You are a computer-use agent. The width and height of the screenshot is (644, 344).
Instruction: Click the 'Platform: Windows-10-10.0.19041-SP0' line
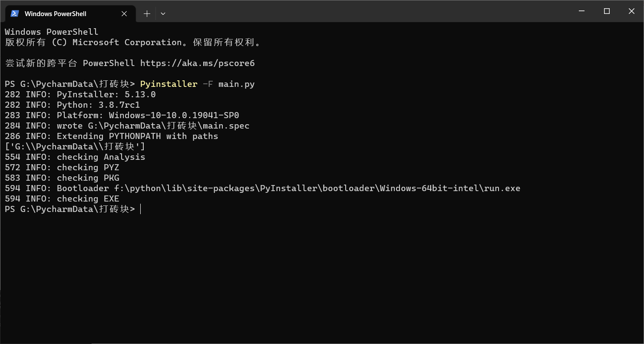(x=122, y=115)
